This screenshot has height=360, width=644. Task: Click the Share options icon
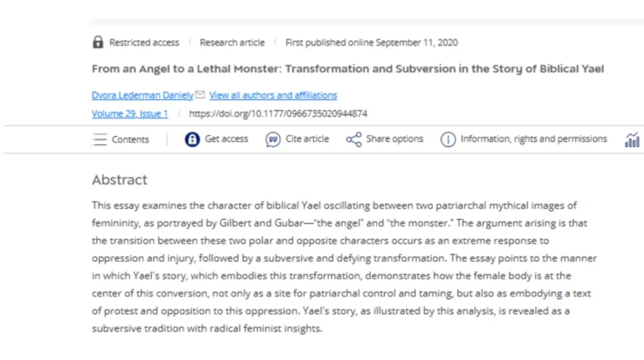click(x=354, y=139)
